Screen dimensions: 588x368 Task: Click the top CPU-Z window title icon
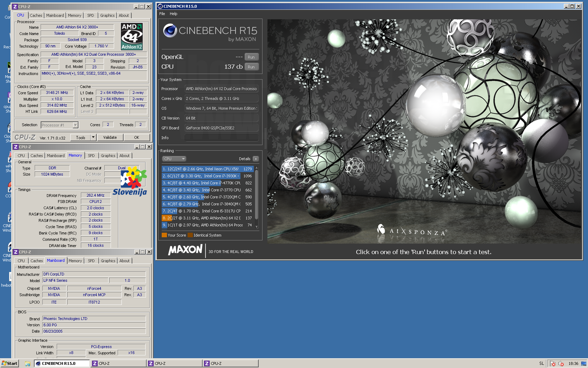pyautogui.click(x=15, y=7)
